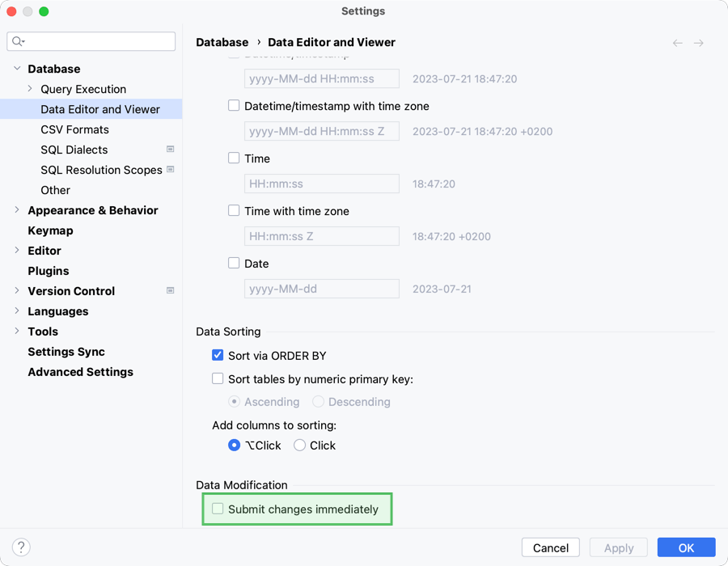Click the HH:mm:ss time format field

pyautogui.click(x=321, y=184)
